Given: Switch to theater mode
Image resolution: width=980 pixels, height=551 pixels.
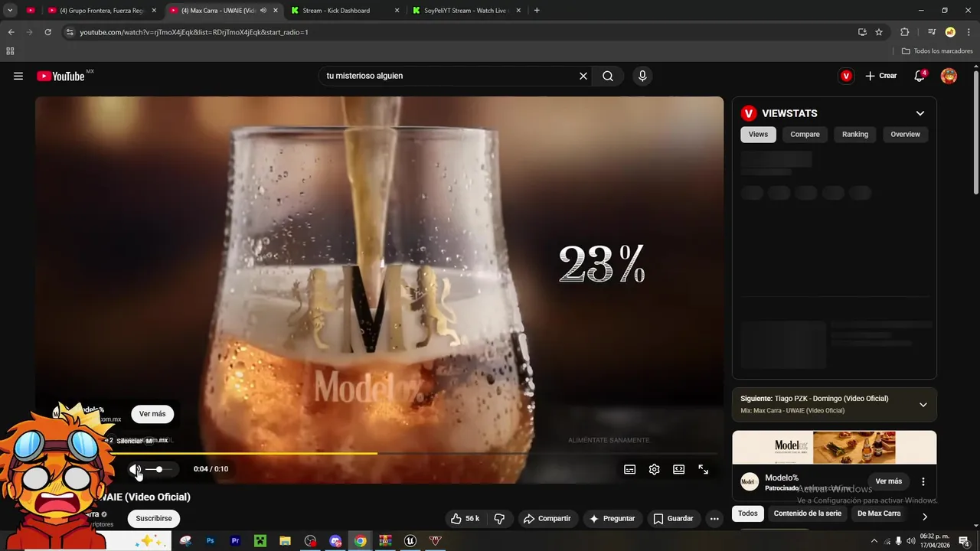Looking at the screenshot, I should 678,469.
